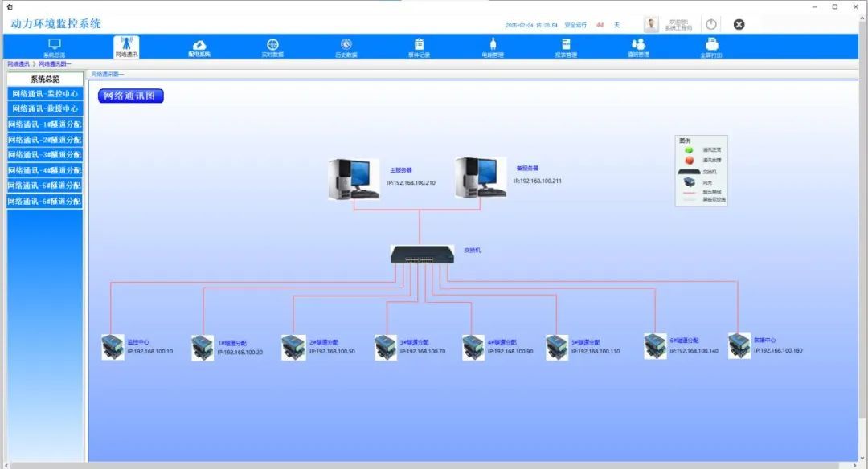Click the horizontal scrollbar at the bottom
Viewport: 868px width, 469px height.
pos(434,465)
